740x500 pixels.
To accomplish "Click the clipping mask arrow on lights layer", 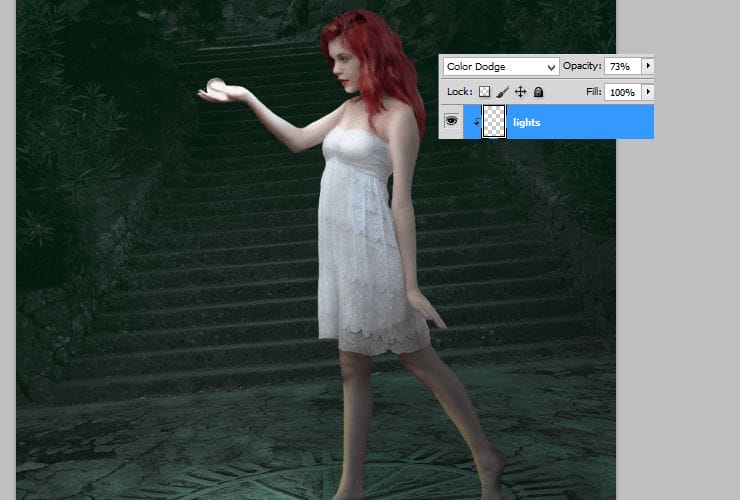I will point(476,122).
